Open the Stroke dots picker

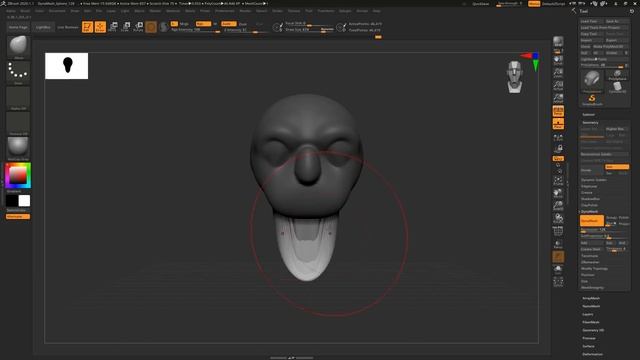[x=18, y=73]
